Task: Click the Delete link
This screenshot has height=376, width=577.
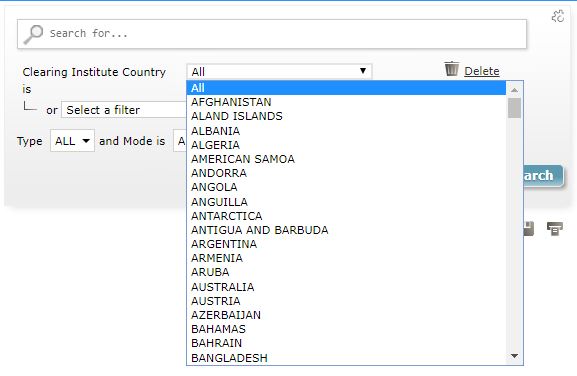Action: [x=482, y=71]
